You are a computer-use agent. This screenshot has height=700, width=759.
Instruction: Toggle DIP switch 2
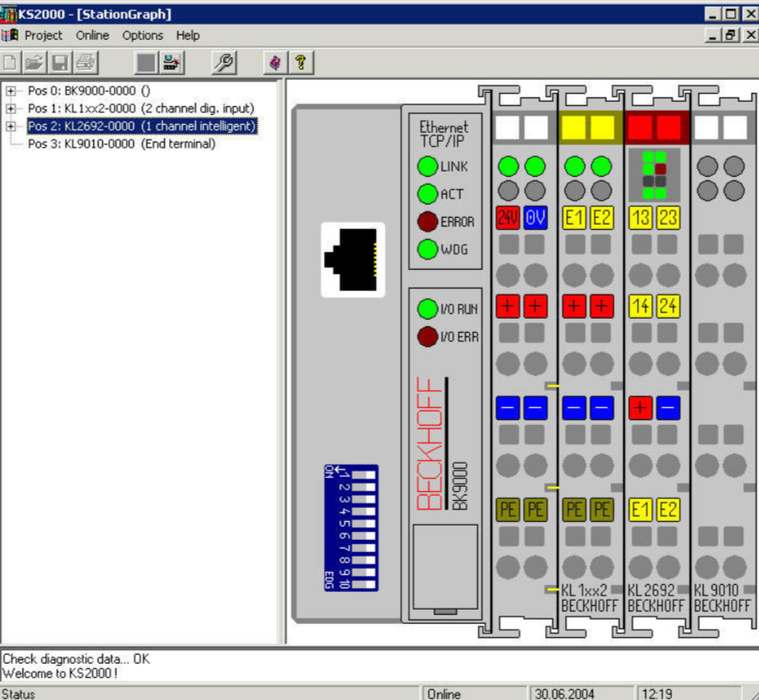(363, 487)
